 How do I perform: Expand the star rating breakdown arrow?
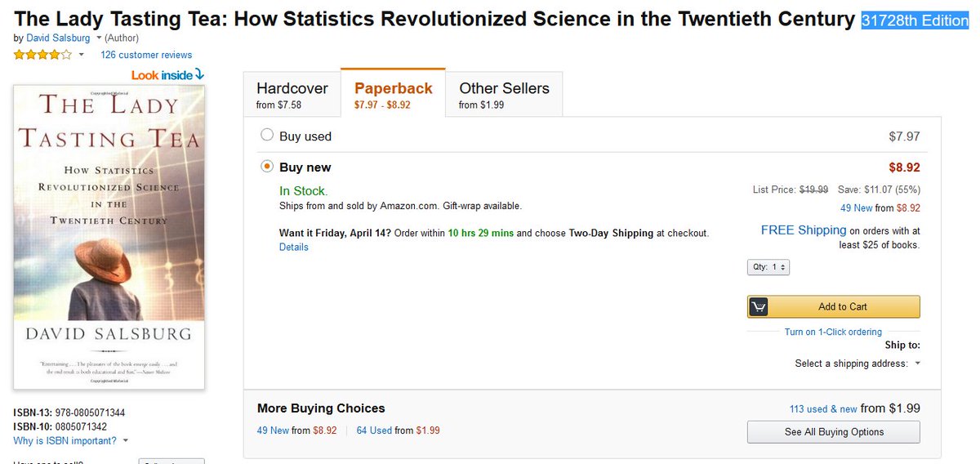(x=81, y=56)
